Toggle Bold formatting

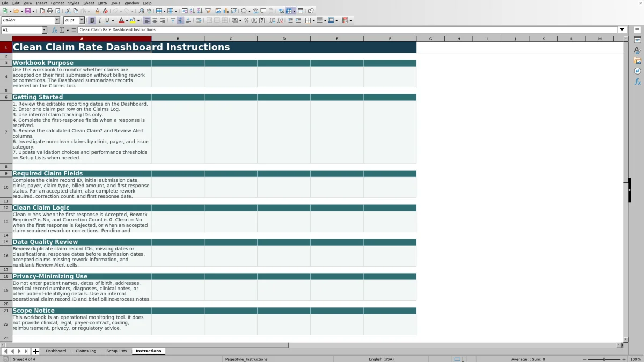pyautogui.click(x=92, y=20)
